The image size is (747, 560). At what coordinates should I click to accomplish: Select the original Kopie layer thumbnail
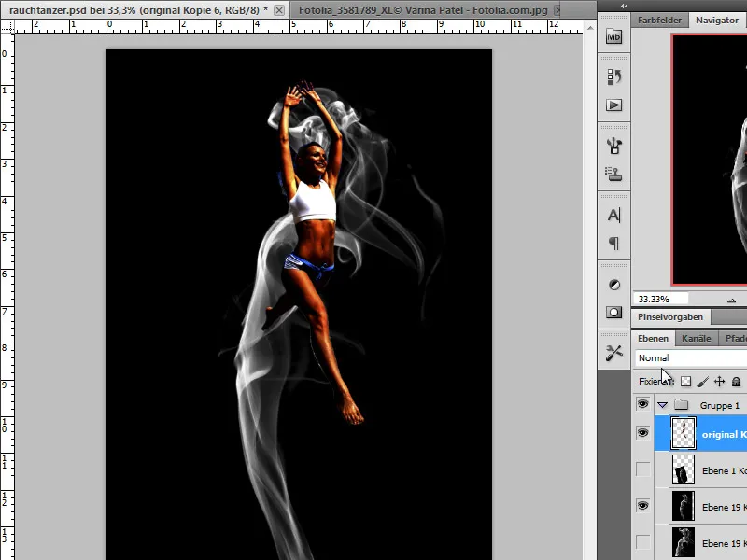click(x=684, y=433)
